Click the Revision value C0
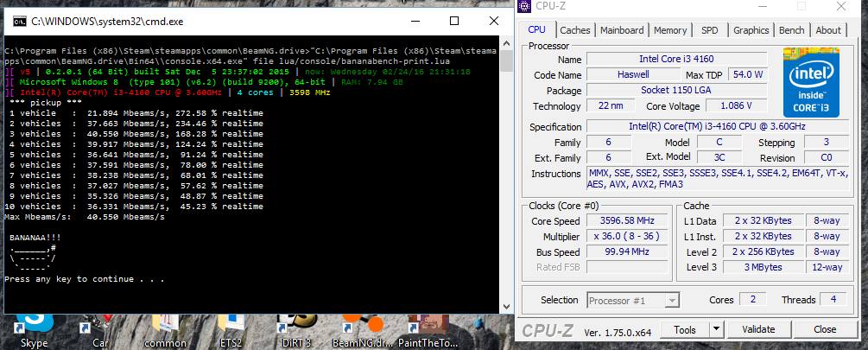 (x=827, y=158)
